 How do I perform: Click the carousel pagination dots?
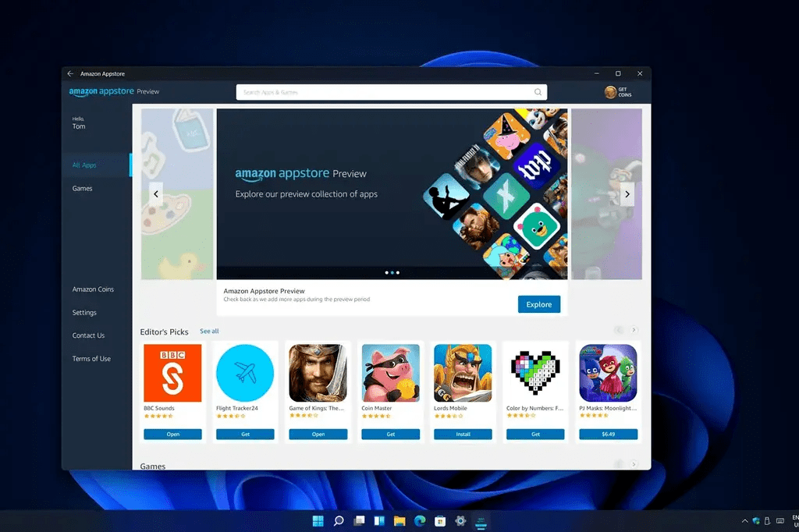click(392, 272)
